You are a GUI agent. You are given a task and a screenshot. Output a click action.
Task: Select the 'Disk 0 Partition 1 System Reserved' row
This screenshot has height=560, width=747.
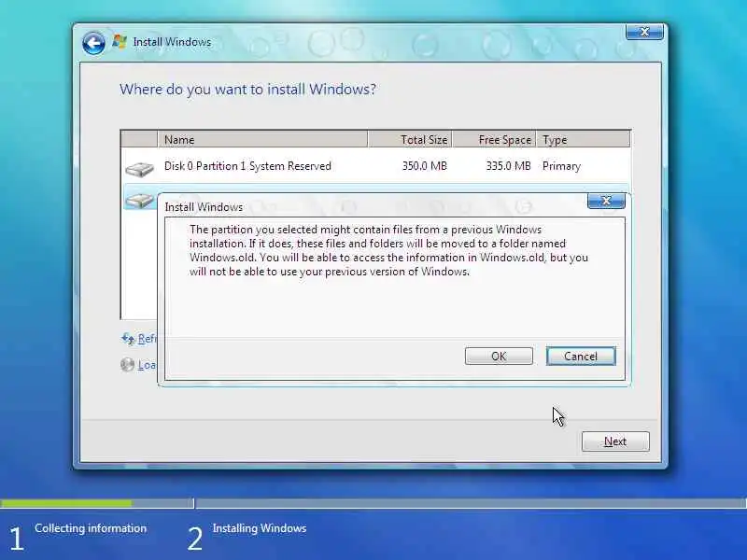point(376,166)
